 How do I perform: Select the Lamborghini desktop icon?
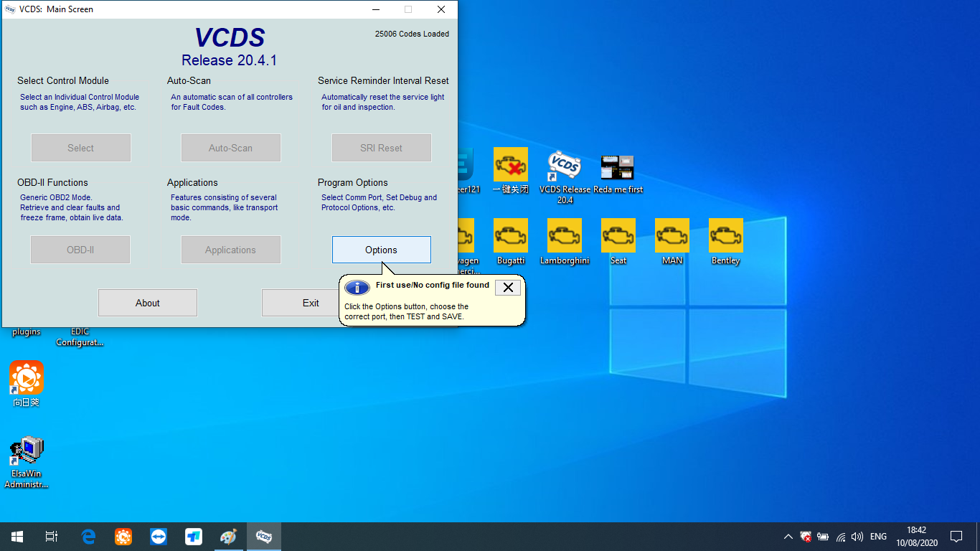[x=565, y=242]
